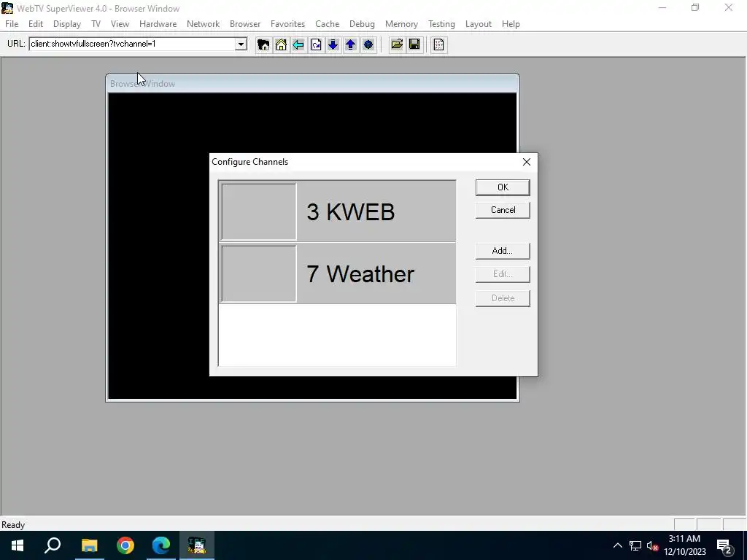Save using the floppy disk icon
This screenshot has height=560, width=747.
coord(414,44)
